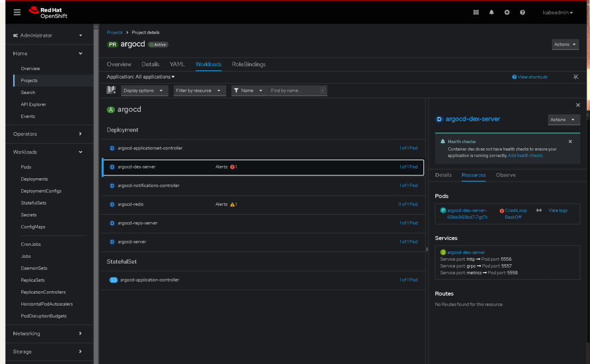
Task: Dismiss the Health checks notice
Action: (570, 141)
